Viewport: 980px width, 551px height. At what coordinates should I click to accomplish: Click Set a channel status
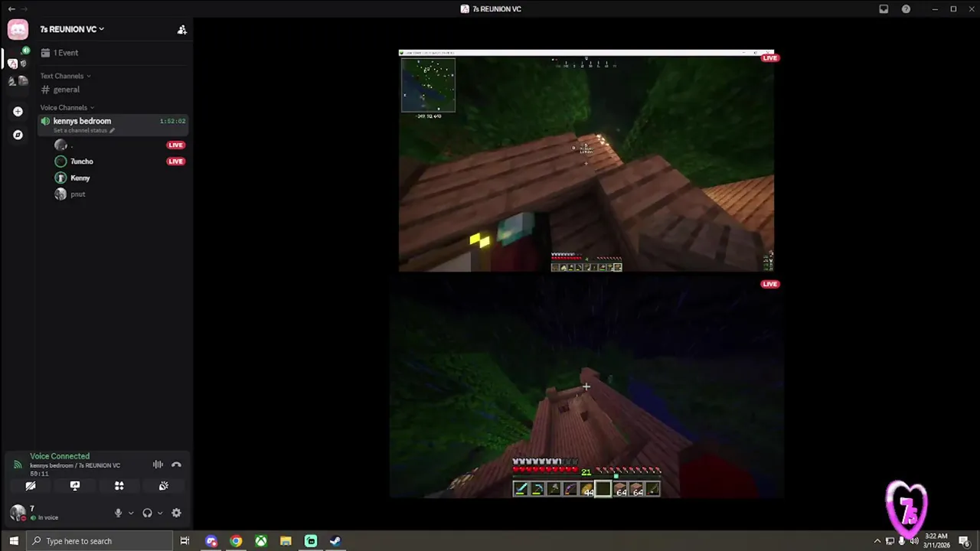click(80, 130)
